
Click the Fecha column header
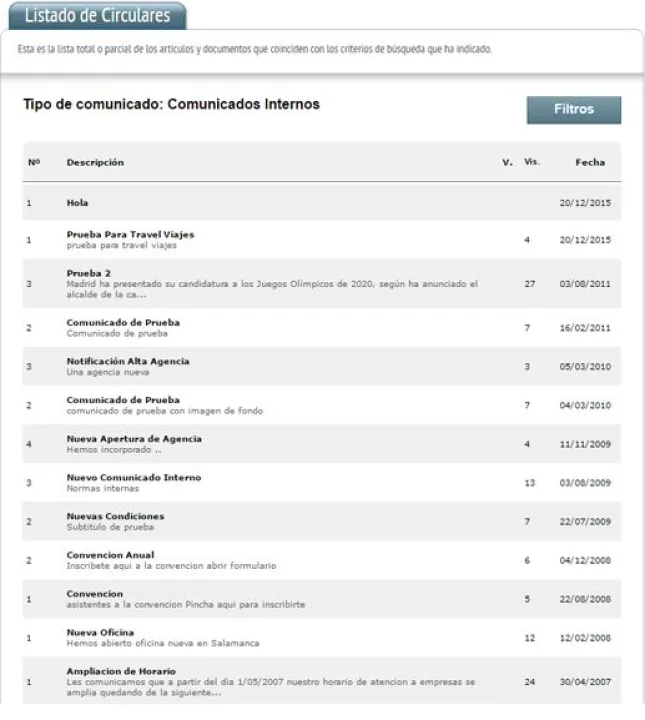(x=589, y=162)
